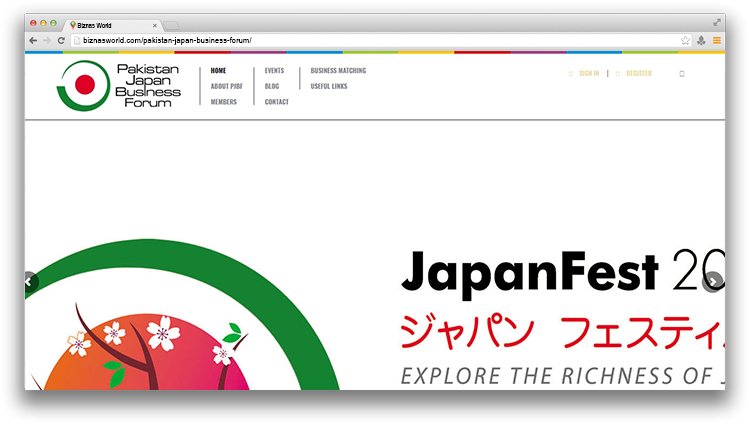Go to previous slide with left arrow

[30, 282]
